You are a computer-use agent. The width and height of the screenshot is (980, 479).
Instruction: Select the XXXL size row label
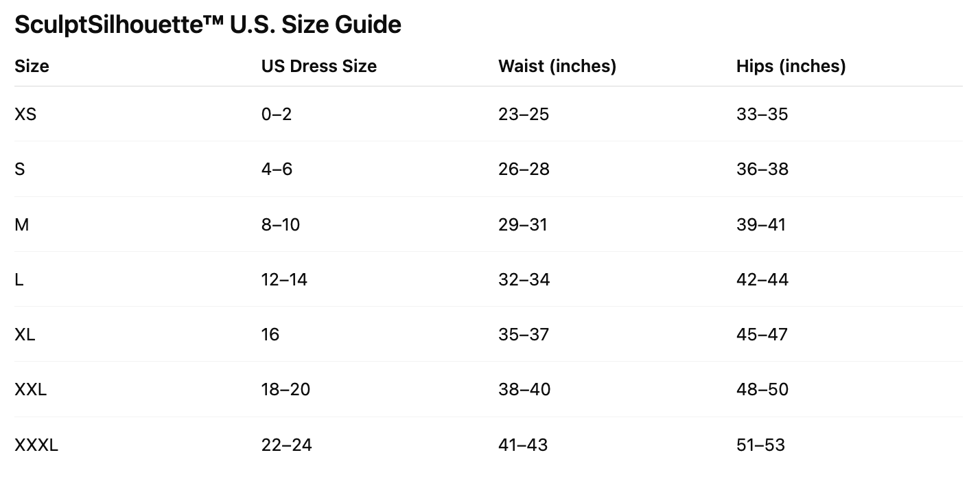coord(36,445)
